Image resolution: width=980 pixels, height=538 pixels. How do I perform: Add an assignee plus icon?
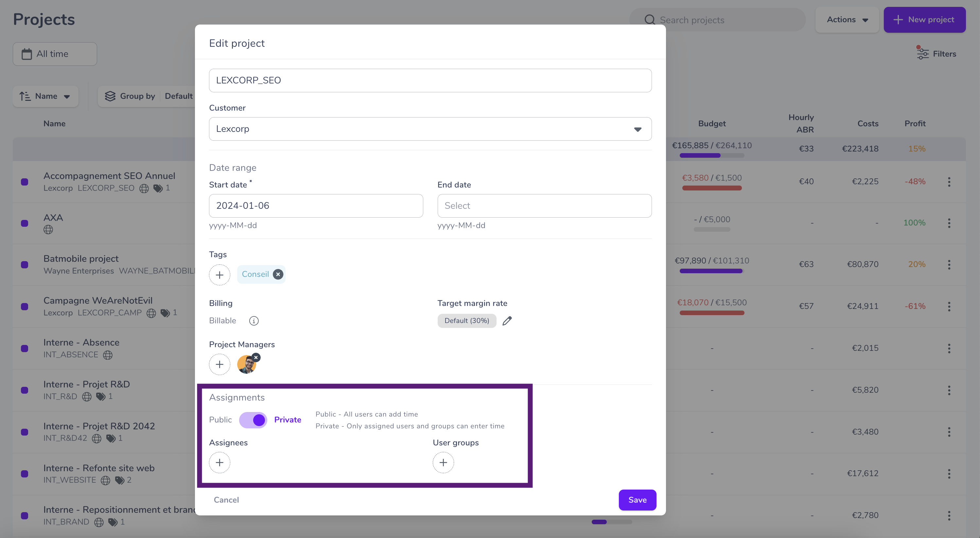point(219,463)
